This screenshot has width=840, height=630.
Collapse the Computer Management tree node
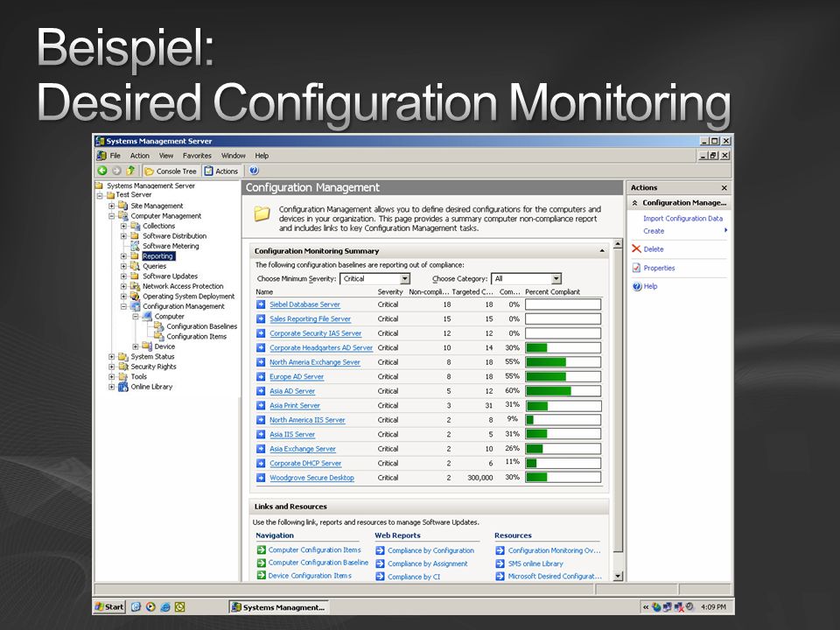(111, 216)
